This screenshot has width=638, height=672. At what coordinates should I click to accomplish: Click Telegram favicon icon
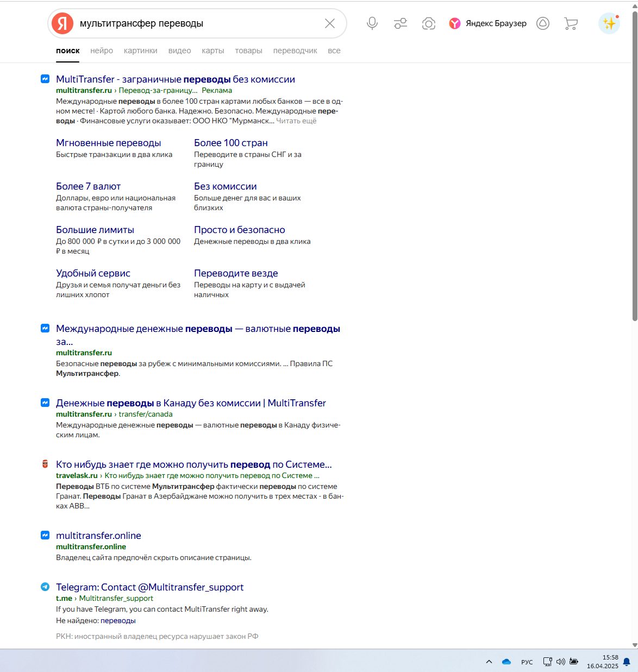[45, 587]
